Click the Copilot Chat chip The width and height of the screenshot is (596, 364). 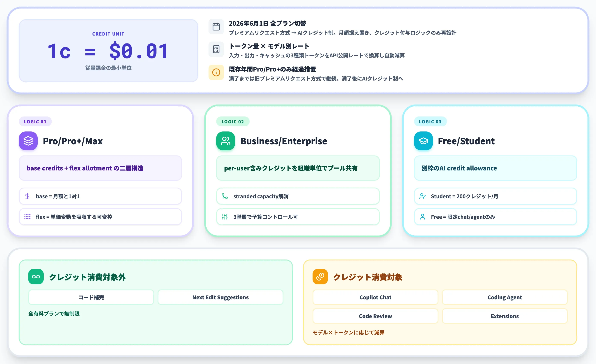pos(375,297)
